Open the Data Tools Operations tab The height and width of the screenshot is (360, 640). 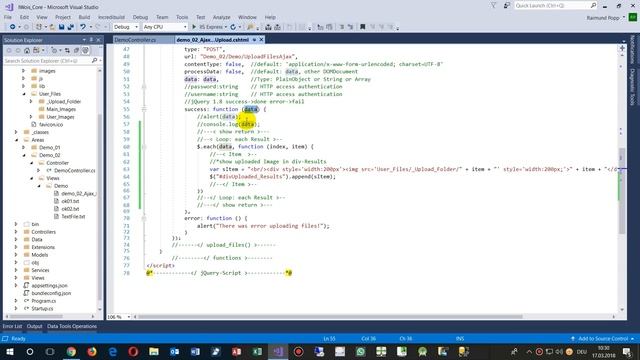72,326
